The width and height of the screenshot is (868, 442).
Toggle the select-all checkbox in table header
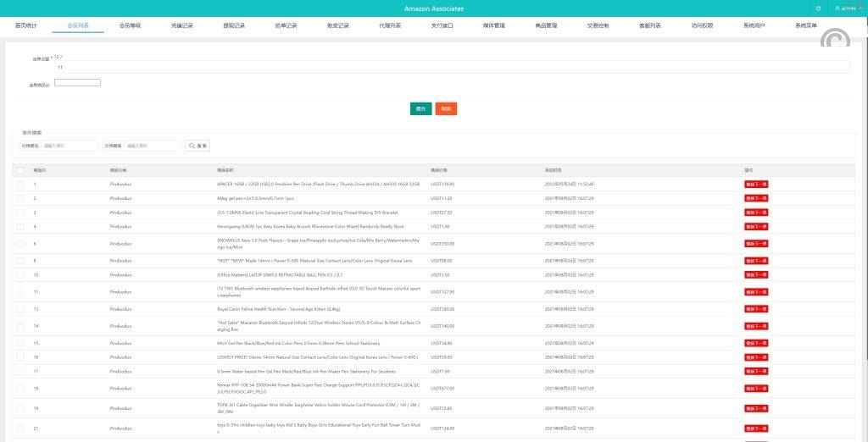click(19, 170)
